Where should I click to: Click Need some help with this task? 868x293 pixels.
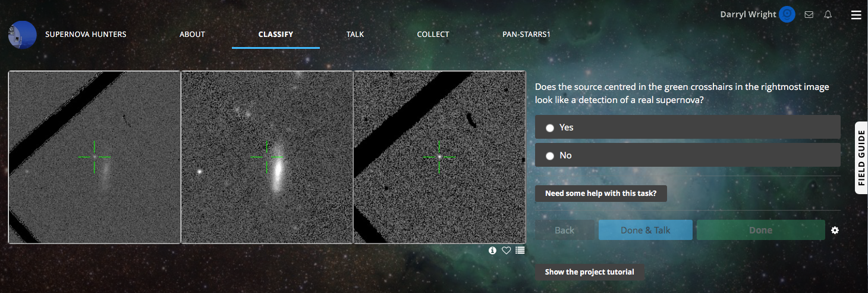pos(601,194)
